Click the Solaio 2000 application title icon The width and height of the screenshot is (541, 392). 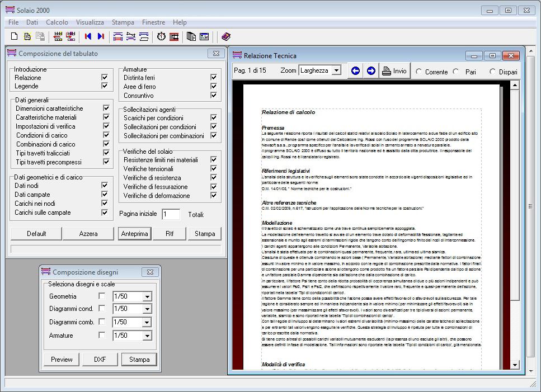10,10
